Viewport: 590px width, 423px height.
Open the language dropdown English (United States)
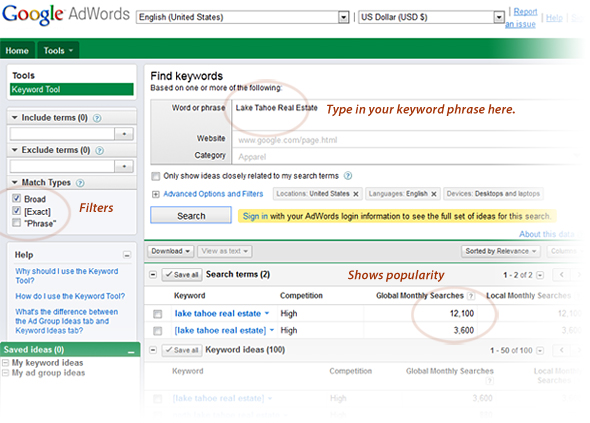[x=243, y=17]
